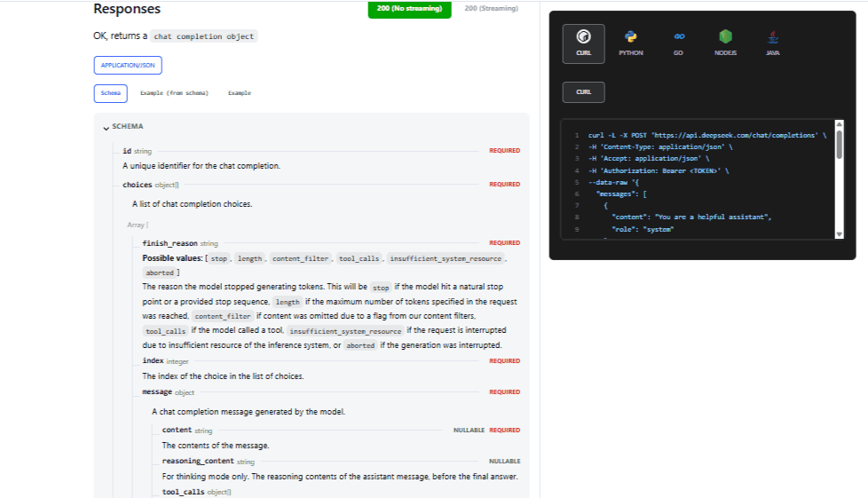This screenshot has width=868, height=498.
Task: Click the curl POST command code line
Action: (x=706, y=135)
